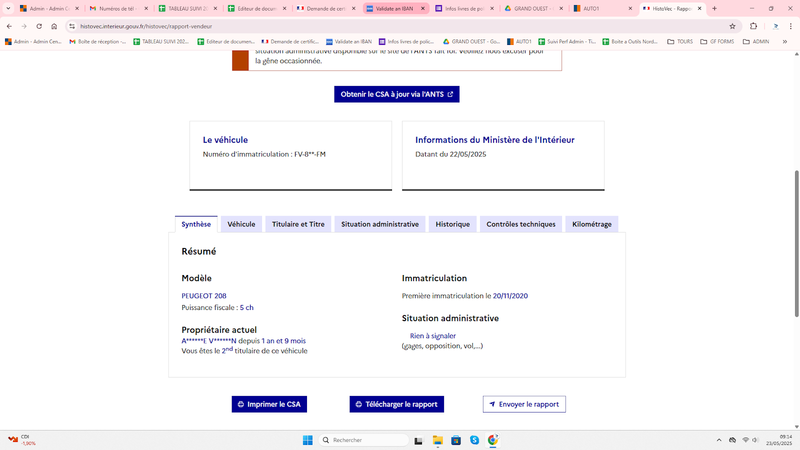The image size is (800, 450).
Task: Go back with the browser back arrow
Action: (9, 26)
